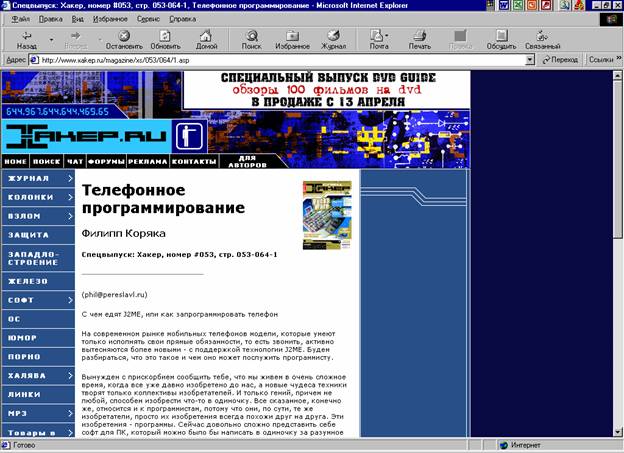The height and width of the screenshot is (453, 624).
Task: Open the Word icon in Office shortcut bar
Action: pos(504,5)
